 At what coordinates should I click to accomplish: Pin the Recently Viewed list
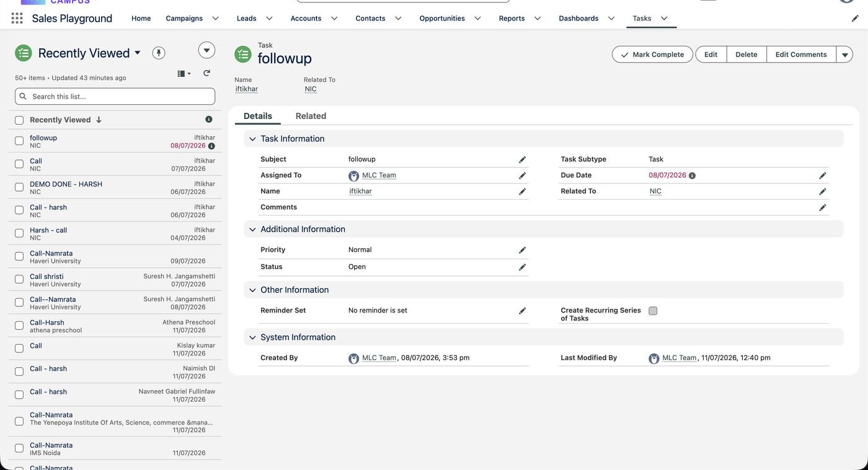[159, 53]
